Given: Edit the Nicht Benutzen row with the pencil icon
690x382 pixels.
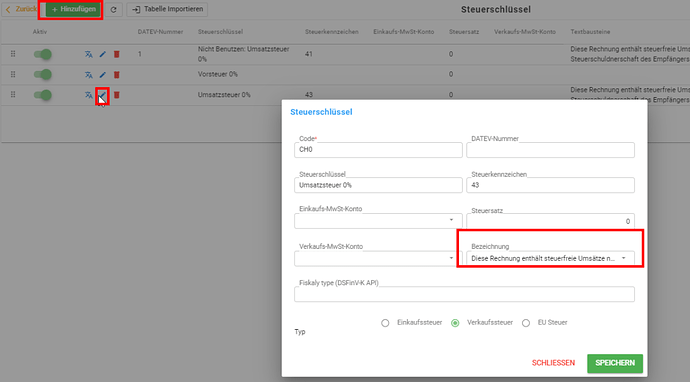Looking at the screenshot, I should 103,54.
